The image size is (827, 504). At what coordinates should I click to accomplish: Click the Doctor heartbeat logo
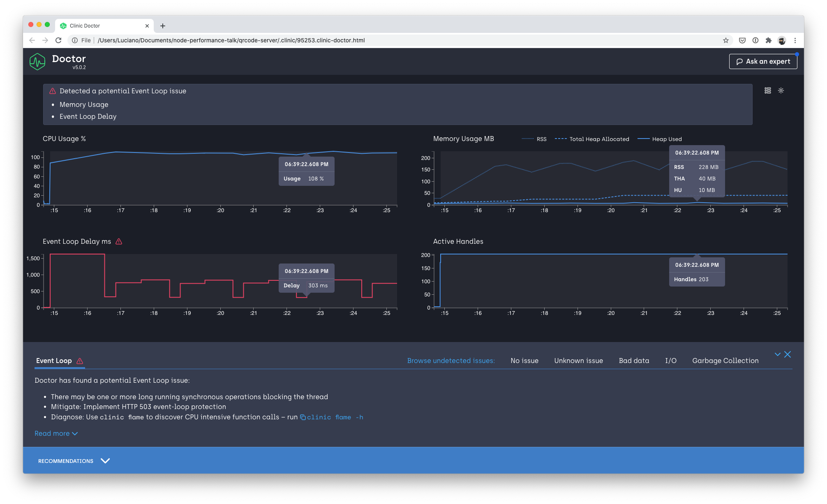(x=37, y=62)
